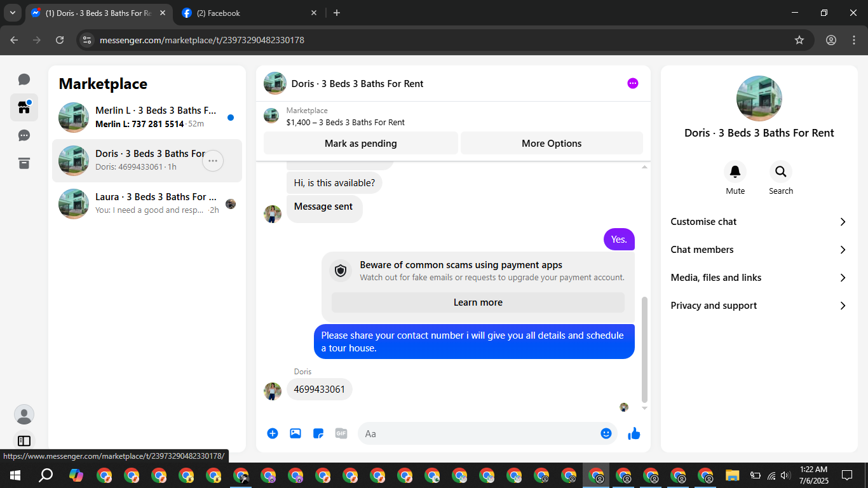
Task: Open Chrome profile icon
Action: 831,40
